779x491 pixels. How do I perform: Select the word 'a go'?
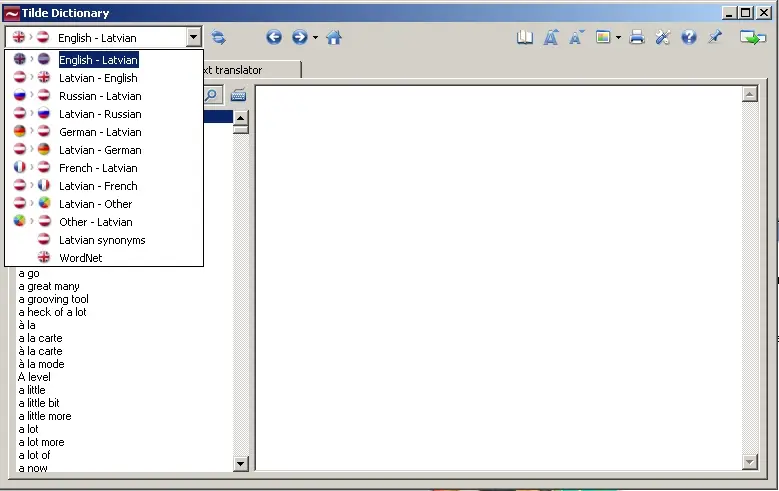click(x=29, y=273)
